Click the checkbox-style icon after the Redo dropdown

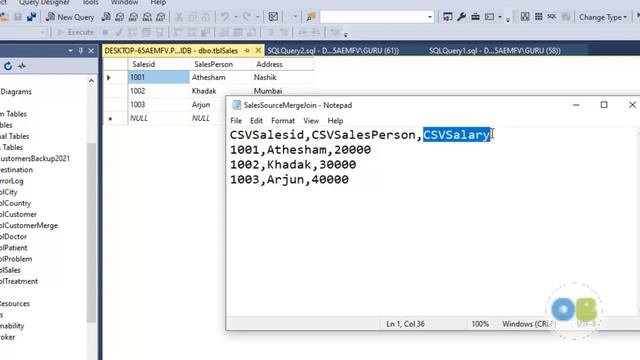273,17
